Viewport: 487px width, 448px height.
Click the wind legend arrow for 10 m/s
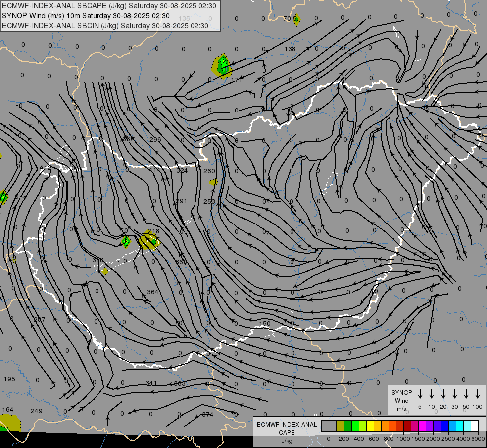tap(431, 393)
